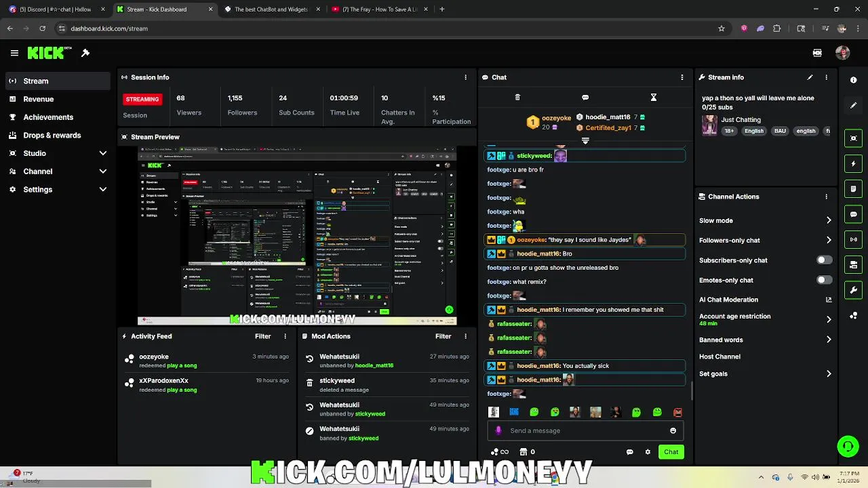The image size is (868, 488).
Task: Open emoji picker in message box
Action: click(x=673, y=430)
